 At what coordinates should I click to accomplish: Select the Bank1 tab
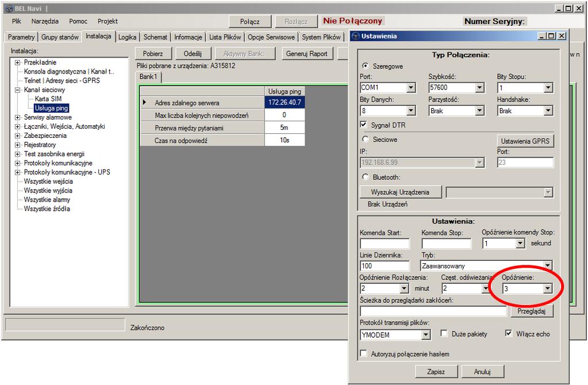[148, 77]
